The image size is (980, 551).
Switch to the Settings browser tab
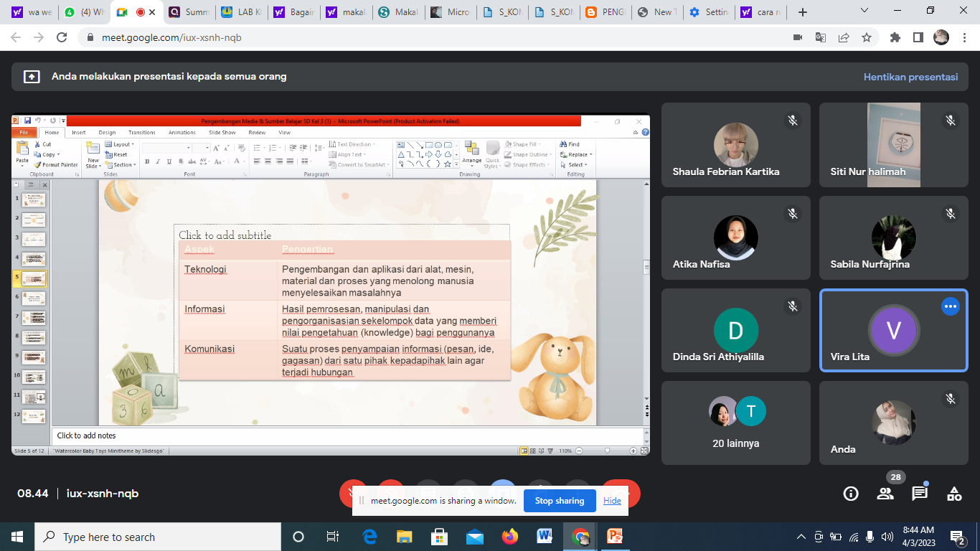(709, 12)
